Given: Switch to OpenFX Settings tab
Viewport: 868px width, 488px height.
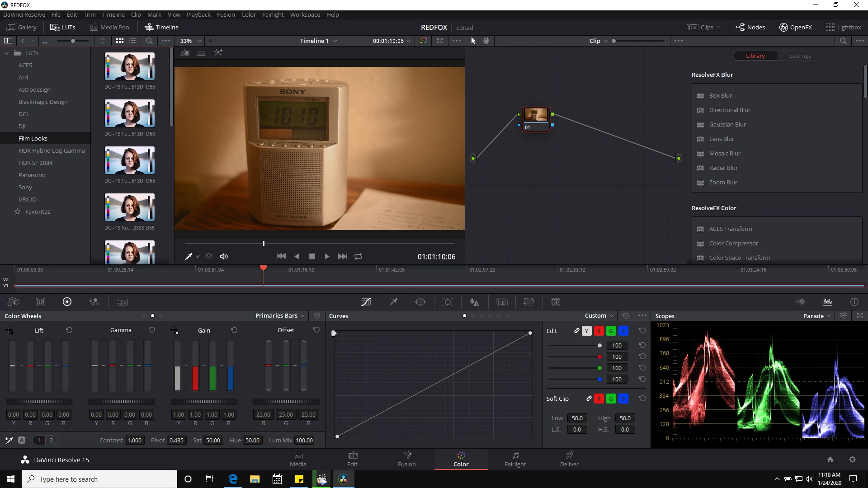Looking at the screenshot, I should [x=799, y=56].
